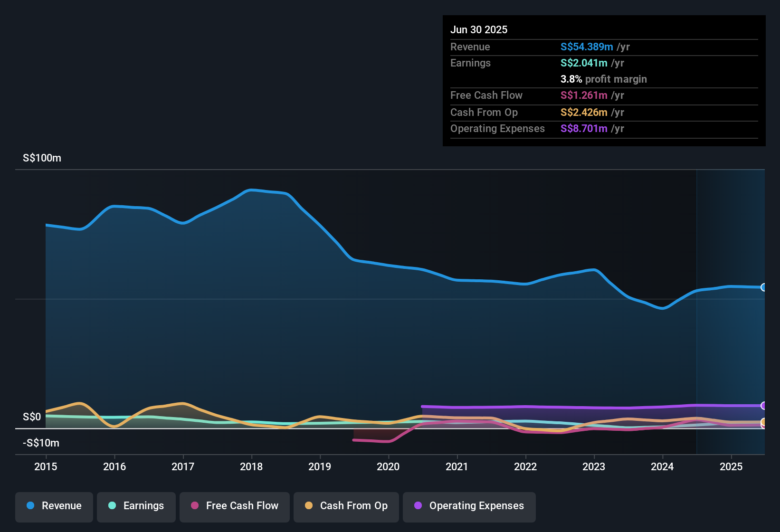Select the 2018 x-axis year label

click(x=251, y=466)
